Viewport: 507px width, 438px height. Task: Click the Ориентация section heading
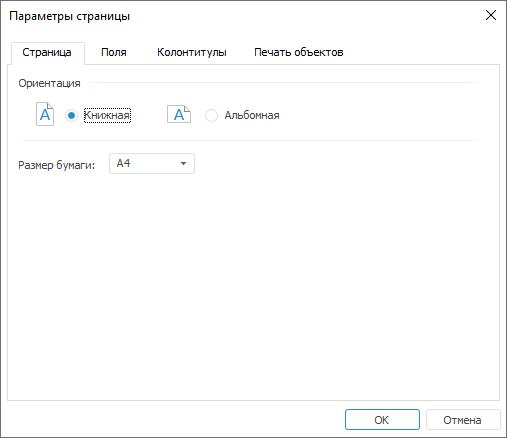[x=49, y=83]
